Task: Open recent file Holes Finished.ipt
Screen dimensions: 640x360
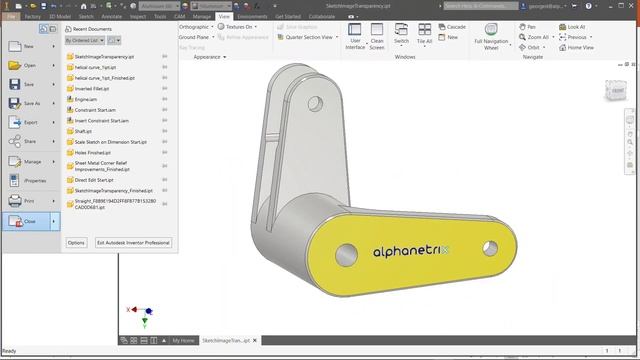Action: click(x=93, y=153)
